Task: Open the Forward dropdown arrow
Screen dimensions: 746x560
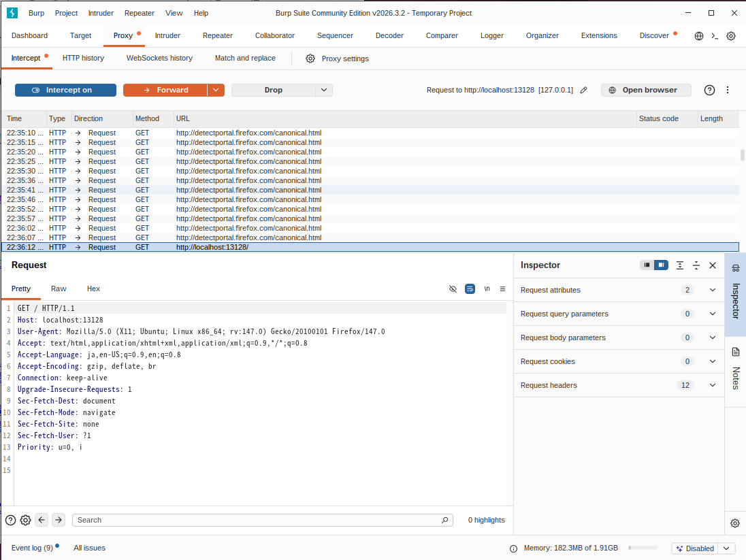Action: tap(216, 90)
